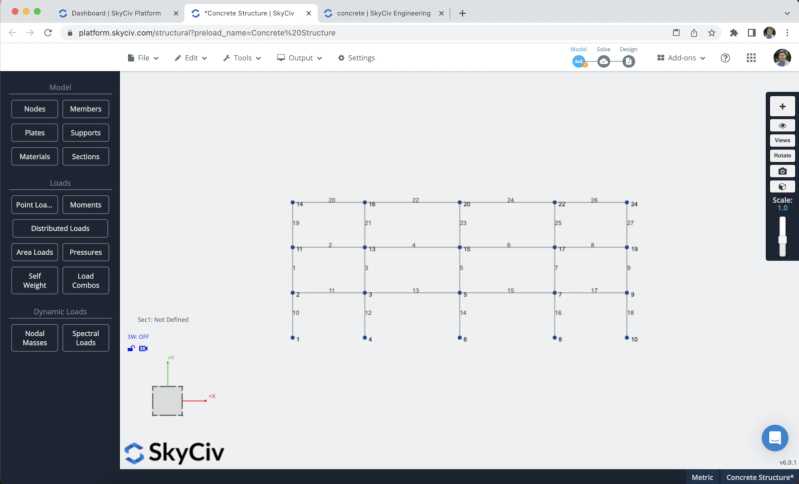Click the Model stage icon
Screen dimensions: 799x484
pos(578,62)
